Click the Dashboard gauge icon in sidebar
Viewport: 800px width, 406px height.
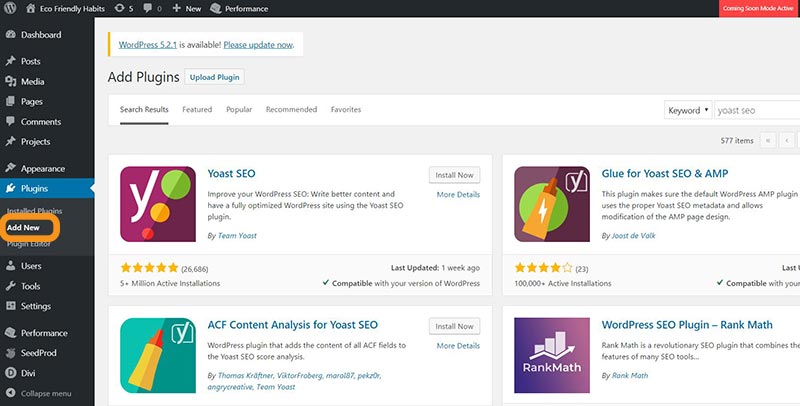[10, 35]
